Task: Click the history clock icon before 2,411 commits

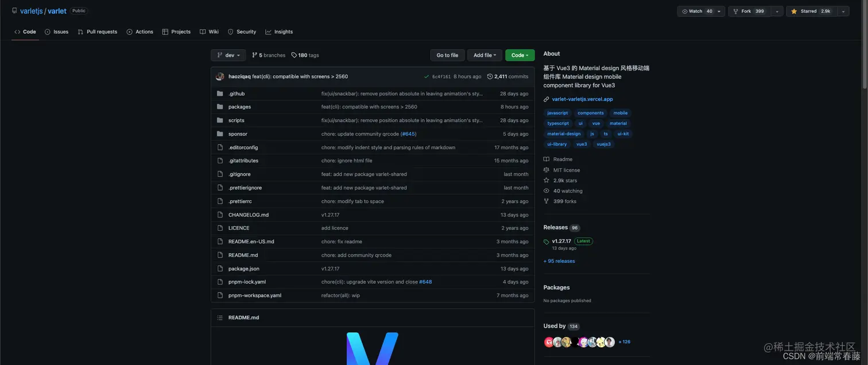Action: click(490, 76)
